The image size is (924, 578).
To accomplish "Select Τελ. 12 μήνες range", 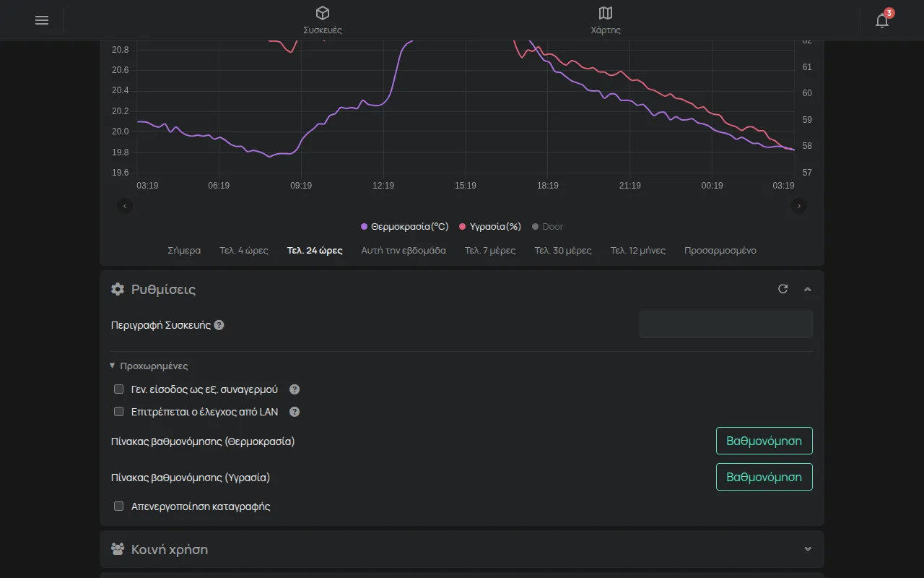I will click(638, 251).
